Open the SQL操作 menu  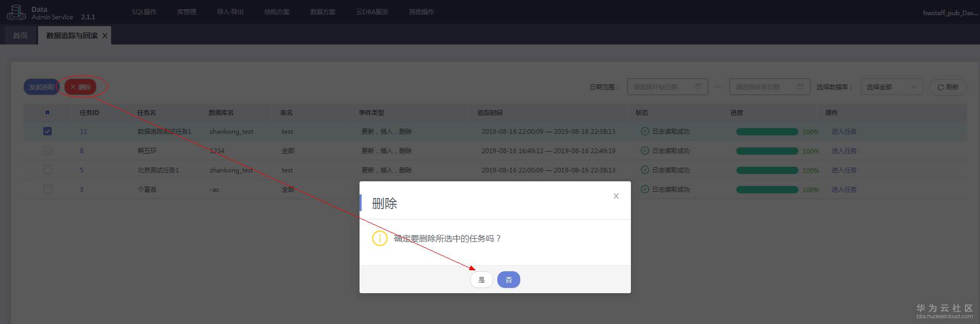click(144, 11)
